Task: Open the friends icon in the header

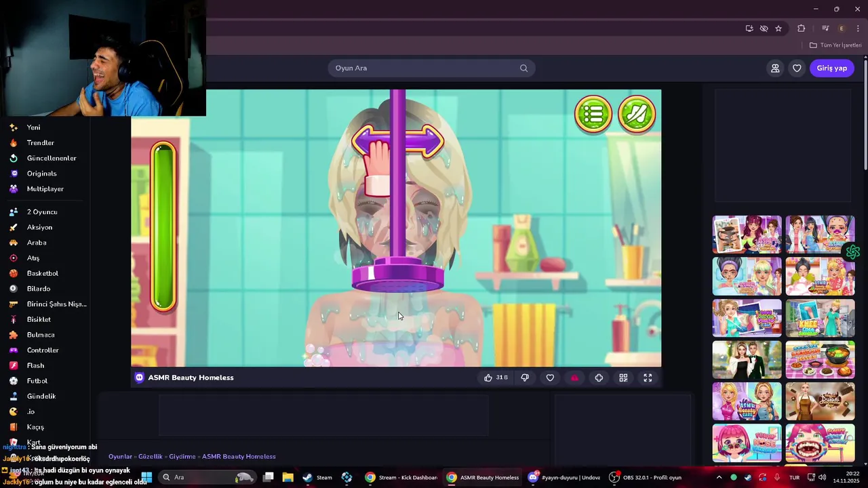Action: (775, 68)
